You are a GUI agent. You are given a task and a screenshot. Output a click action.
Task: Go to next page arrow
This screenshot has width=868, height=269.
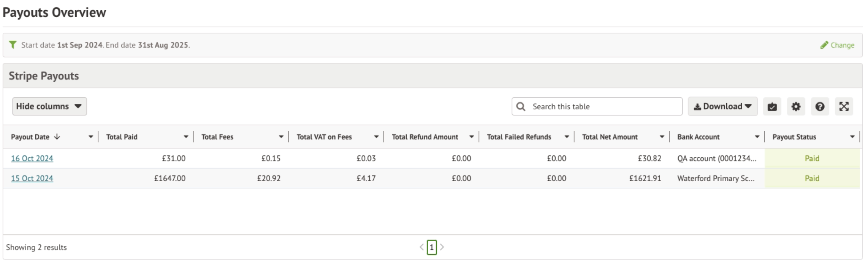pos(442,247)
